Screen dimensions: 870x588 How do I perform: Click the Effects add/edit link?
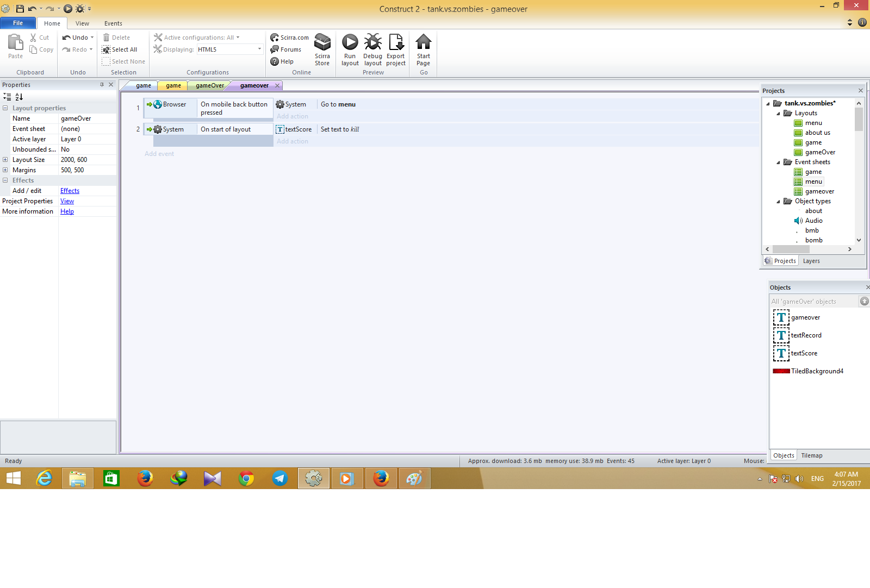(x=70, y=191)
